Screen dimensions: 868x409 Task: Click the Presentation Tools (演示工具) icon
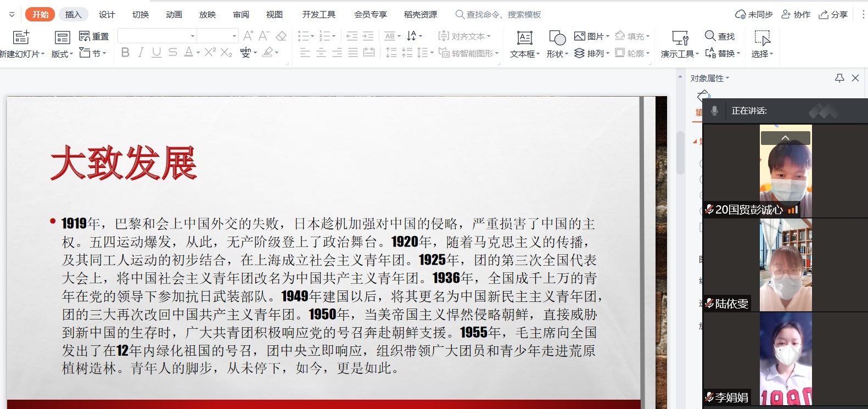tap(680, 38)
